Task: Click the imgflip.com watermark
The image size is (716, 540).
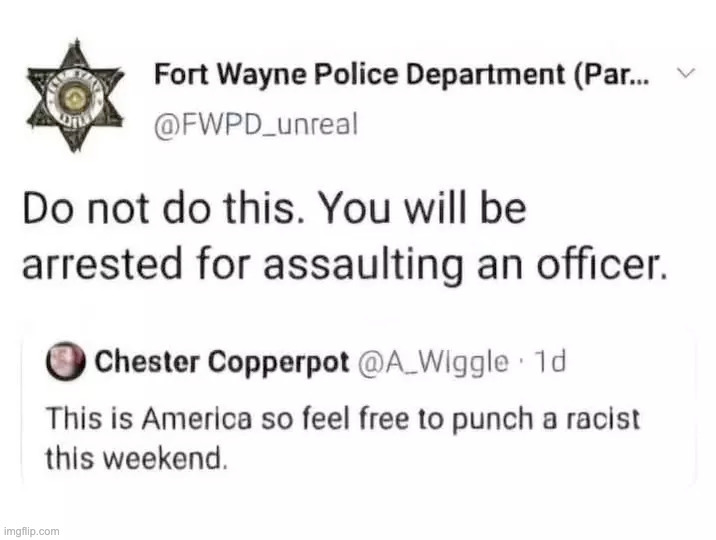Action: (31, 530)
